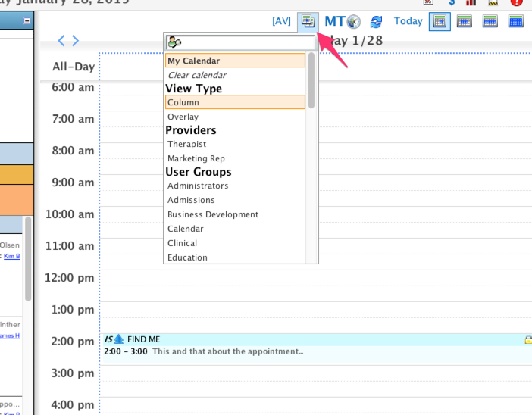Switch to month view icon
This screenshot has height=415, width=532.
pyautogui.click(x=516, y=21)
